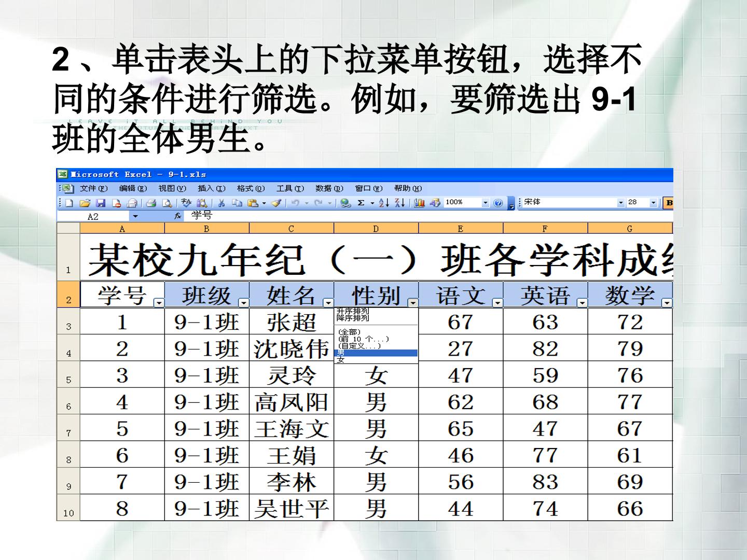Expand the 学号 column filter dropdown
The image size is (747, 560).
click(159, 303)
